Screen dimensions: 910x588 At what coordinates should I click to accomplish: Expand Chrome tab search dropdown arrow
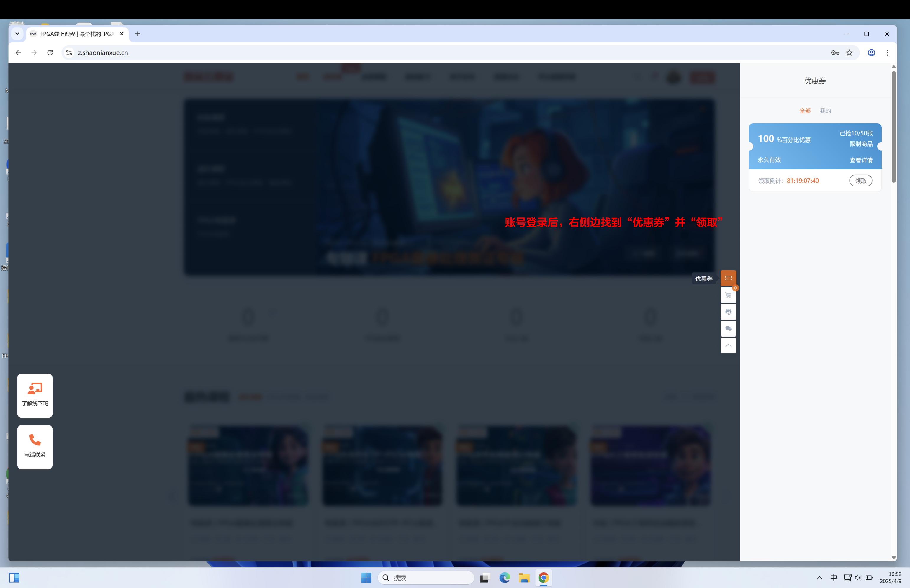click(x=17, y=34)
